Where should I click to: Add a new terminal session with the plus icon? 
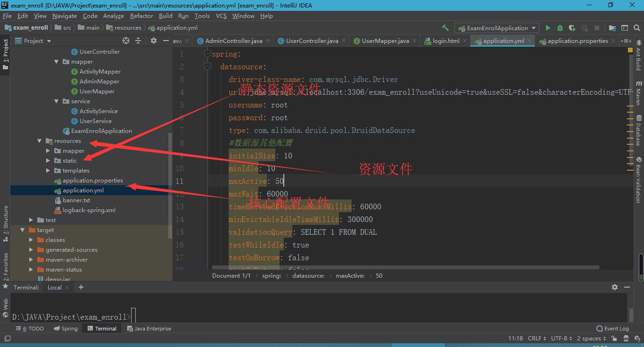pos(81,287)
